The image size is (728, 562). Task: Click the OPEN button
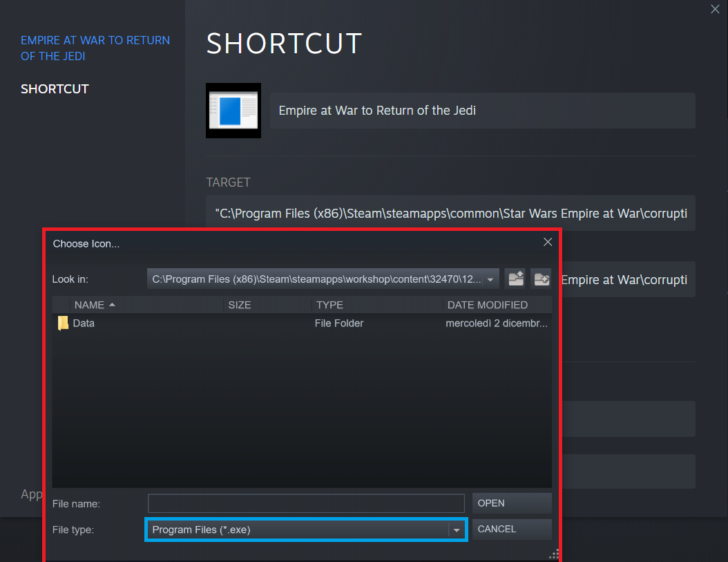coord(512,503)
